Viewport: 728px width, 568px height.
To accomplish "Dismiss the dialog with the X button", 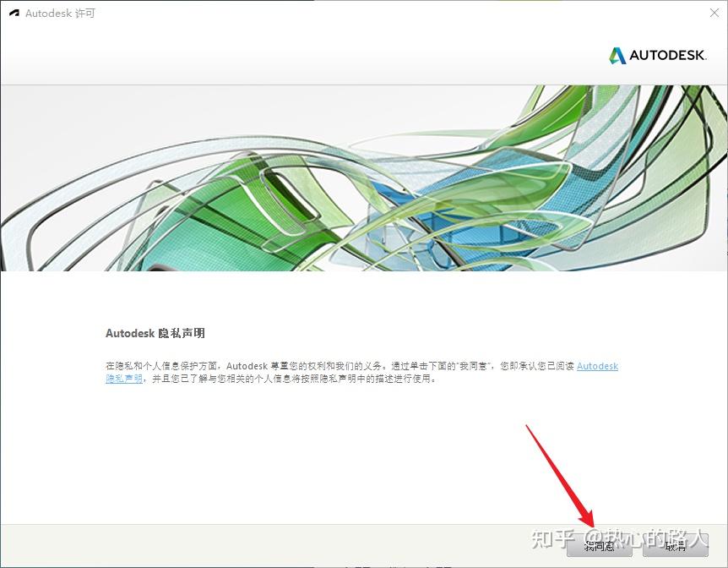I will 715,13.
